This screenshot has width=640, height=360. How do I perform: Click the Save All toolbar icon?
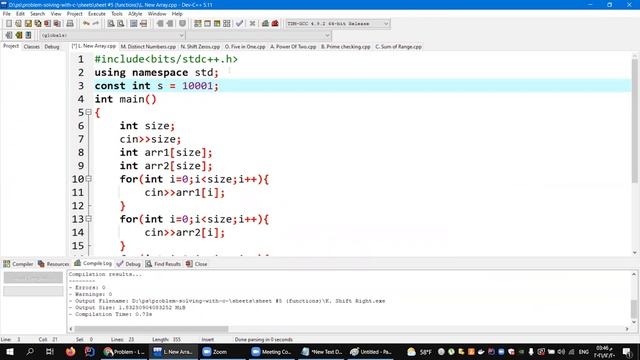[x=38, y=24]
